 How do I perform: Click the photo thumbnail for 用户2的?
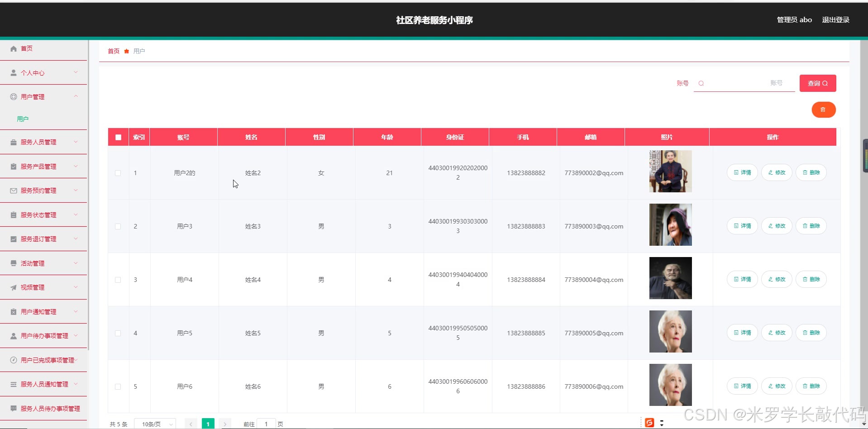pyautogui.click(x=670, y=171)
